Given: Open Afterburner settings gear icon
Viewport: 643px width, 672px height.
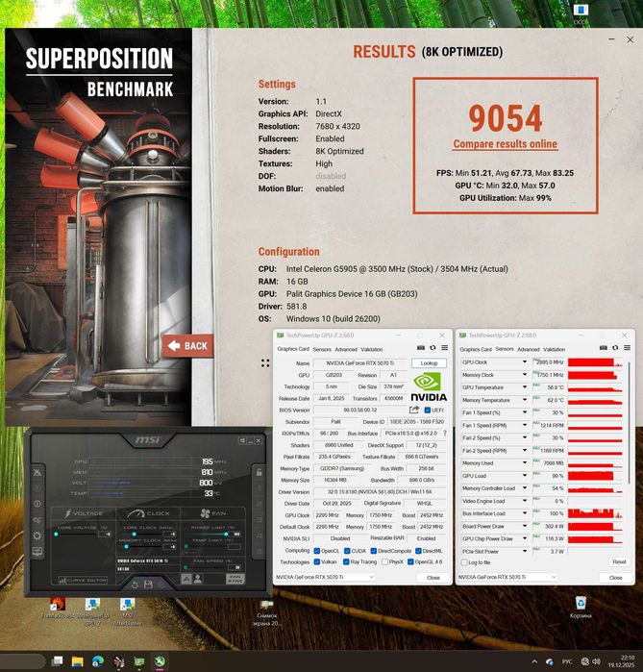Looking at the screenshot, I should [37, 535].
